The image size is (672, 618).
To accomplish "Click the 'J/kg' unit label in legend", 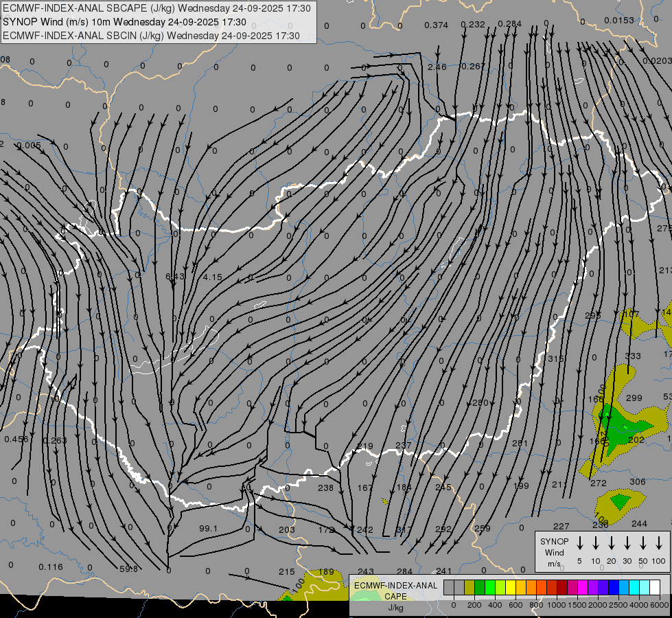I will (395, 608).
